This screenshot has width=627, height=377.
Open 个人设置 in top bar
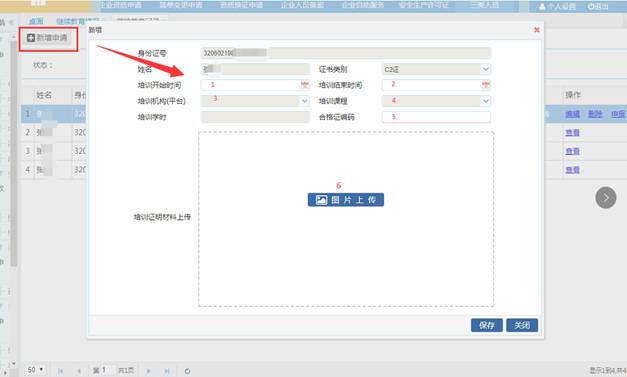[557, 6]
